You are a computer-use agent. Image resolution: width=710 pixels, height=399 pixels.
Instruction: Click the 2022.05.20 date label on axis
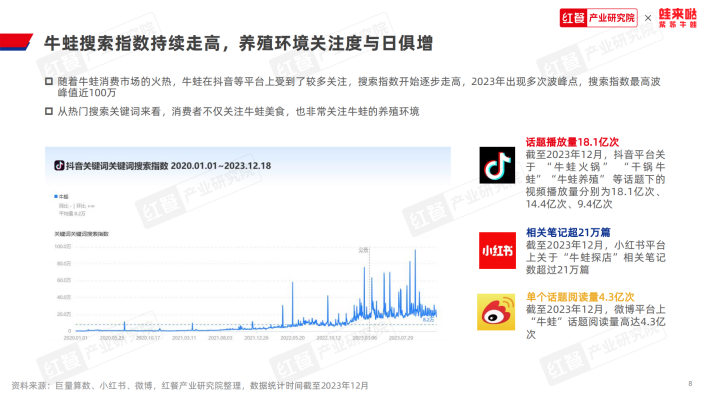pyautogui.click(x=293, y=338)
